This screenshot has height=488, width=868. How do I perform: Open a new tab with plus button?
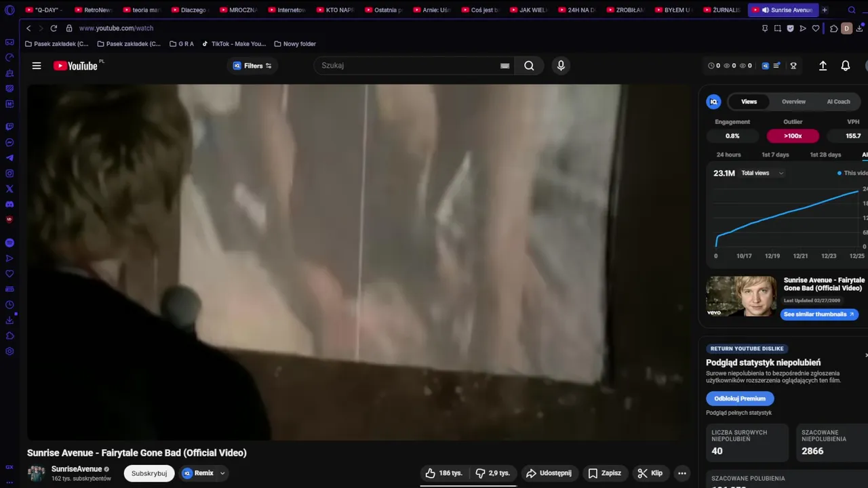click(825, 10)
